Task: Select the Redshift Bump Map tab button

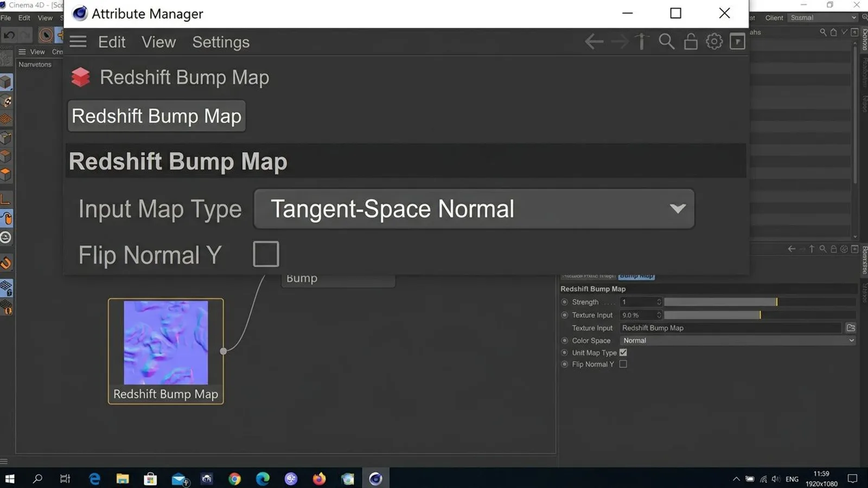Action: pyautogui.click(x=156, y=116)
